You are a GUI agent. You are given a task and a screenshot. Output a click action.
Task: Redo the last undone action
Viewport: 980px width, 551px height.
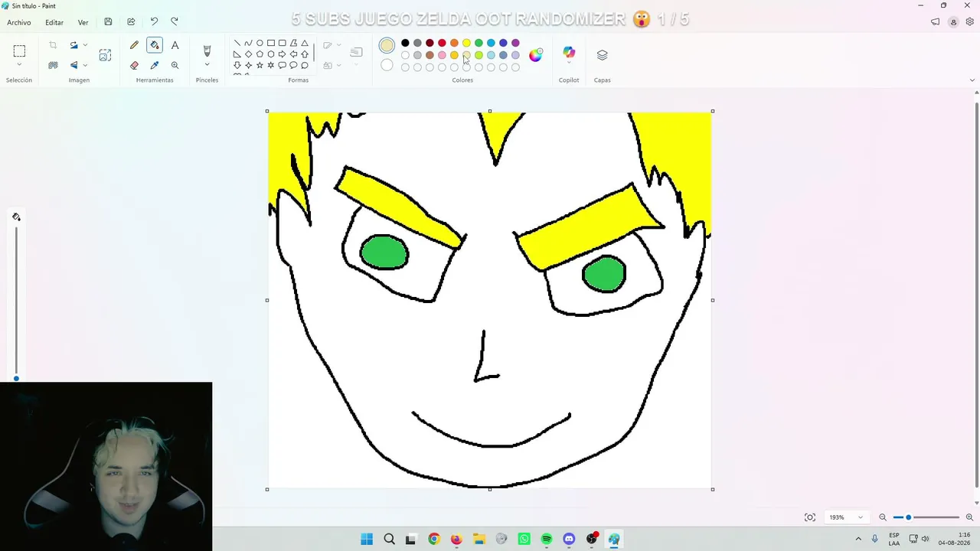[x=175, y=22]
